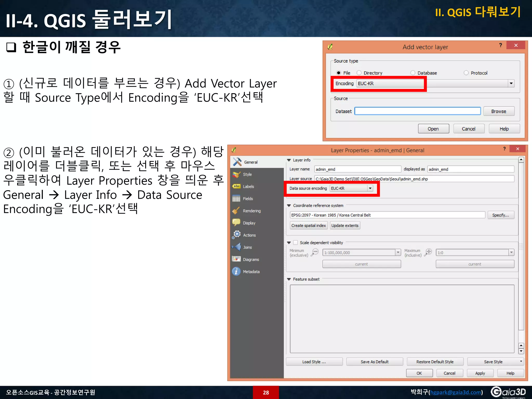Select the Directory source type radio button
Viewport: 532px width, 399px height.
point(359,73)
